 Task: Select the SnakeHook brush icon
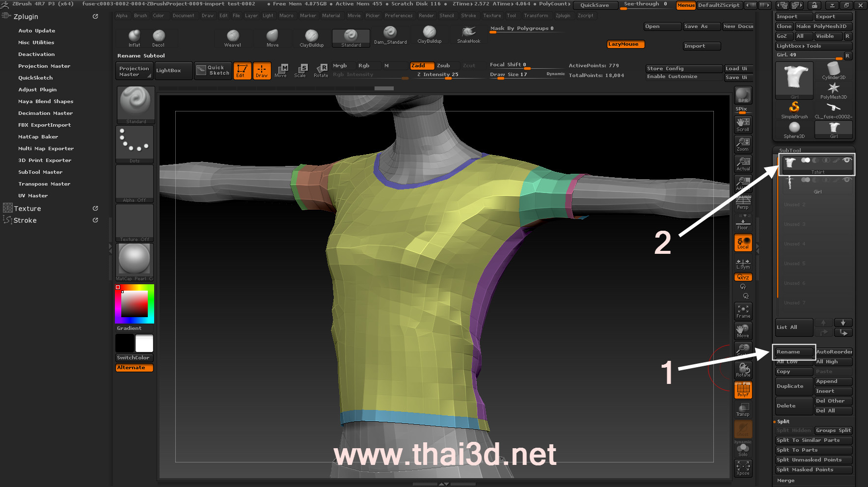click(x=468, y=34)
